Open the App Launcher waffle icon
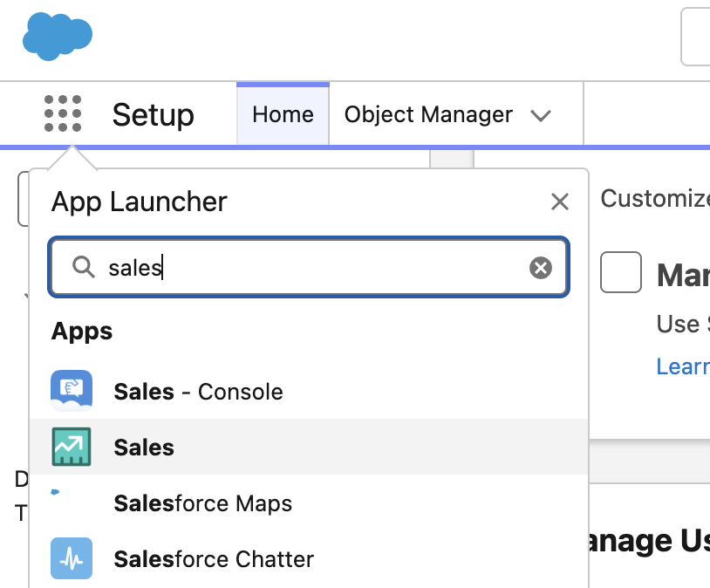 (63, 113)
